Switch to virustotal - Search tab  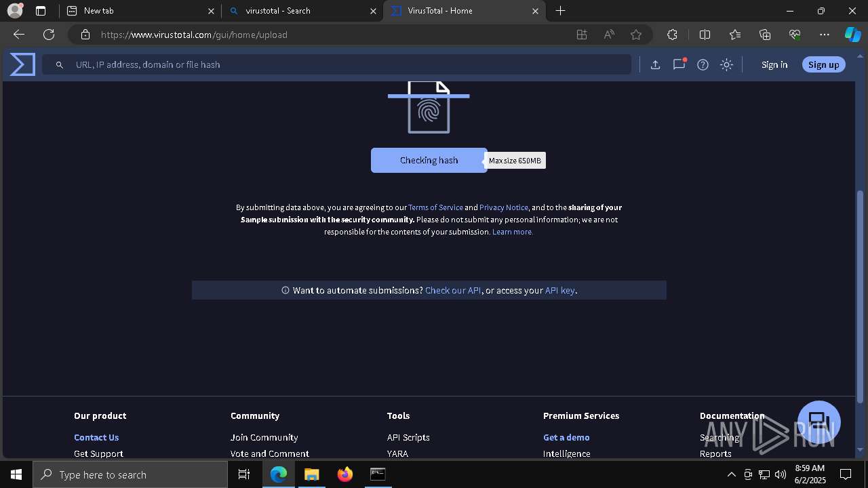302,11
